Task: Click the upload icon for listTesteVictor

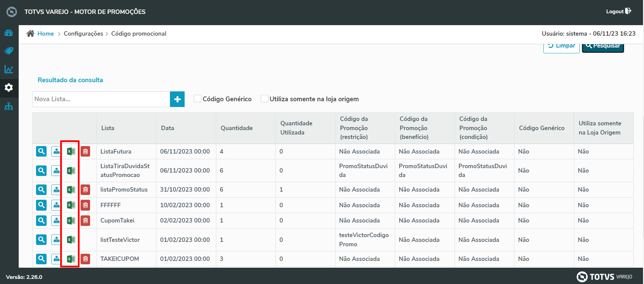Action: point(56,239)
